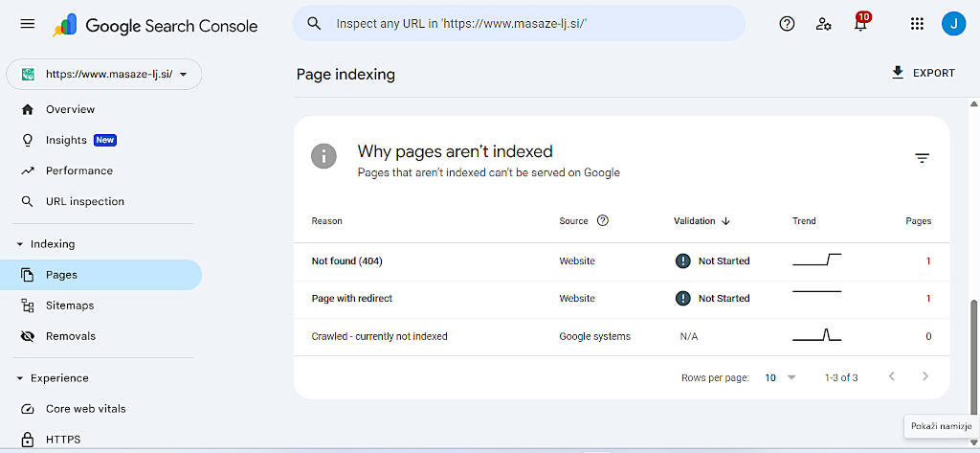
Task: Collapse the Experience section
Action: pos(21,378)
